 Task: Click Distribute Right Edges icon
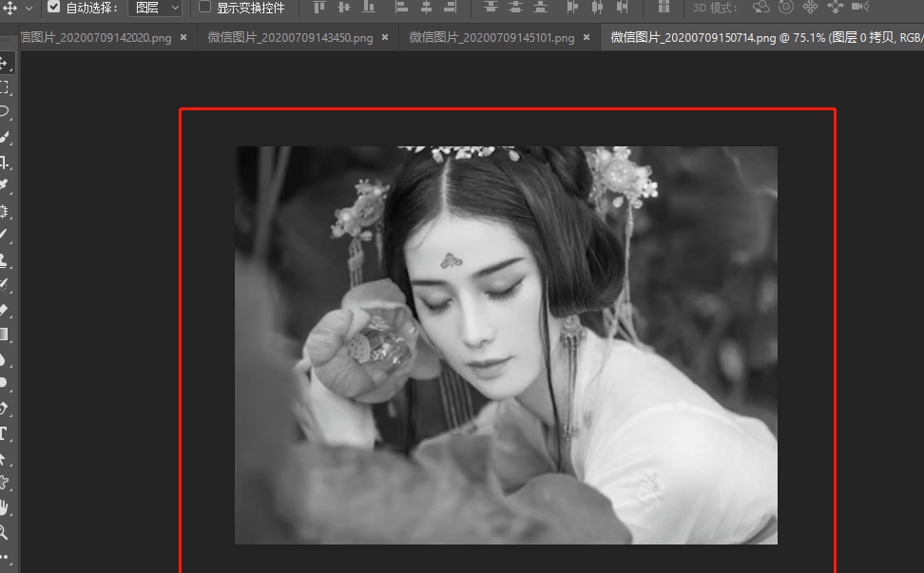(623, 7)
